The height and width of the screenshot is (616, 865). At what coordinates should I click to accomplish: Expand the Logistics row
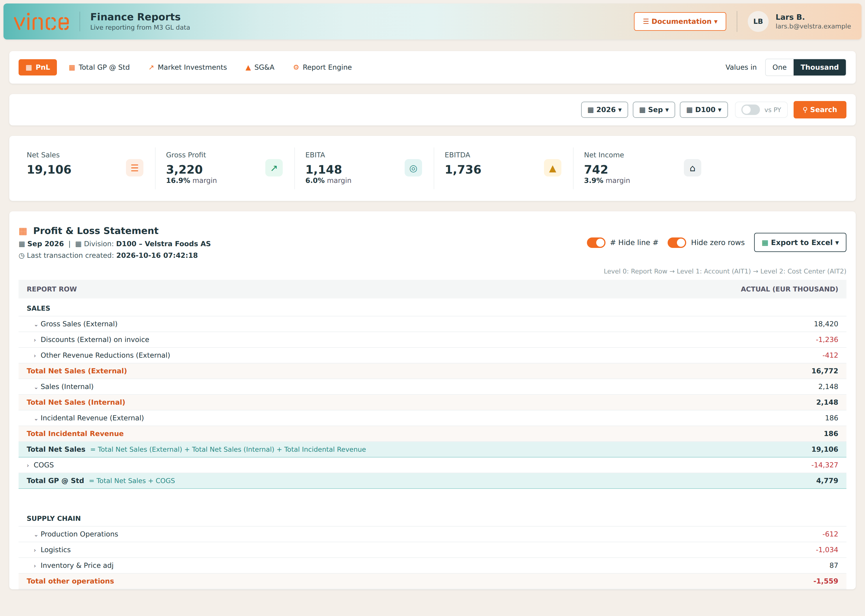tap(35, 550)
